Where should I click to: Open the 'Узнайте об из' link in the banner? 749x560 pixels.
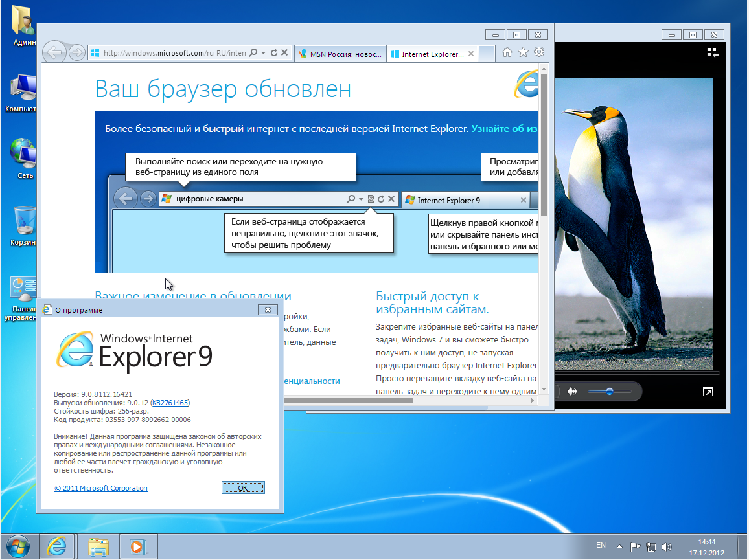click(505, 128)
